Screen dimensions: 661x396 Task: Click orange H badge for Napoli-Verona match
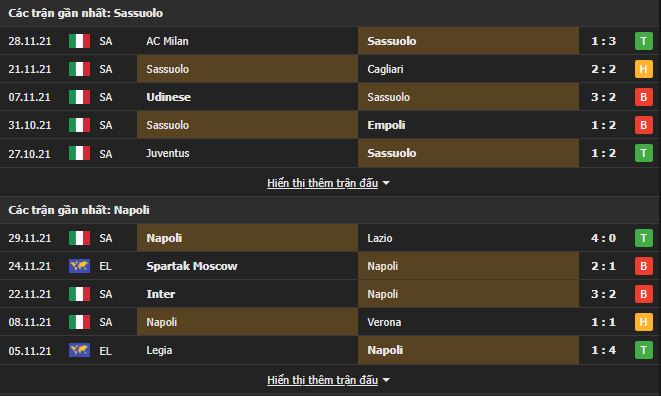tap(643, 322)
